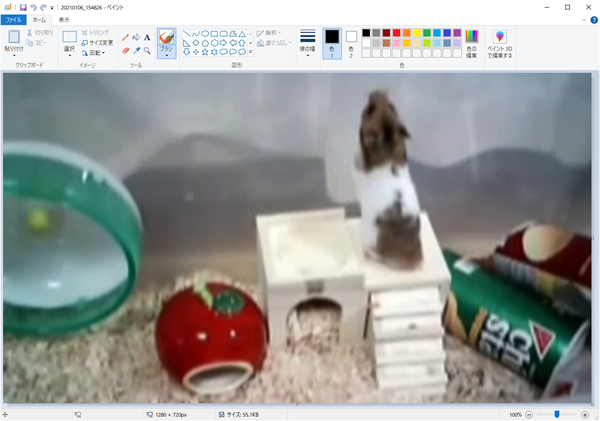The height and width of the screenshot is (421, 600).
Task: Collapse the ribbon using the chevron
Action: (584, 20)
